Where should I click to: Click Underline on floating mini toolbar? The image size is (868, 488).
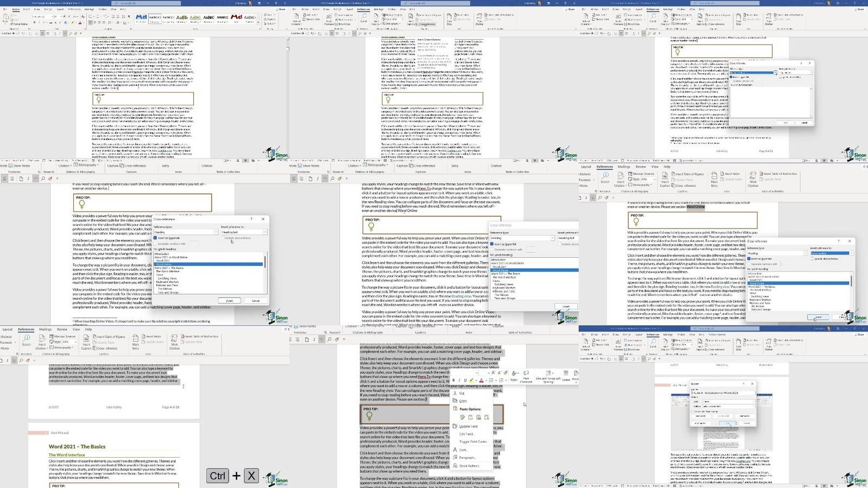(465, 380)
